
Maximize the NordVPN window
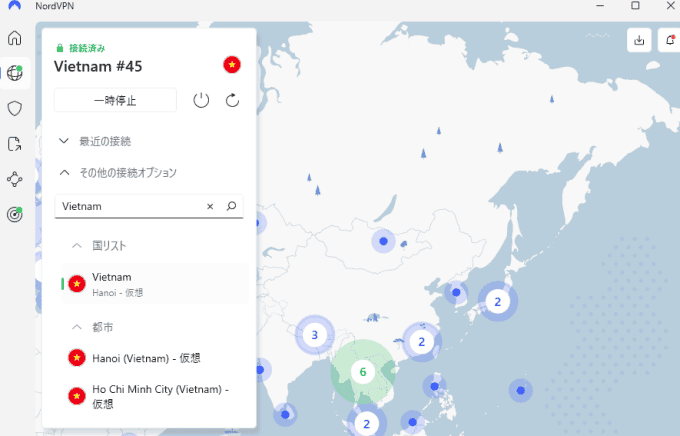[635, 6]
